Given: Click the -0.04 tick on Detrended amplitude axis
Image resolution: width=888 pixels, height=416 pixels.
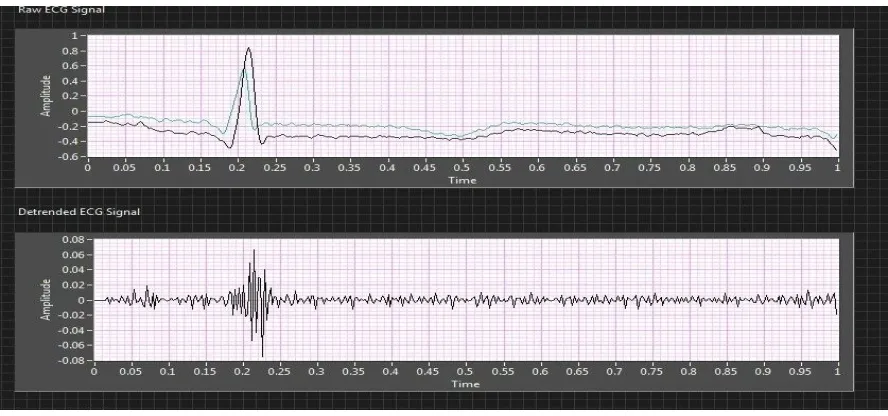Looking at the screenshot, I should pos(71,330).
